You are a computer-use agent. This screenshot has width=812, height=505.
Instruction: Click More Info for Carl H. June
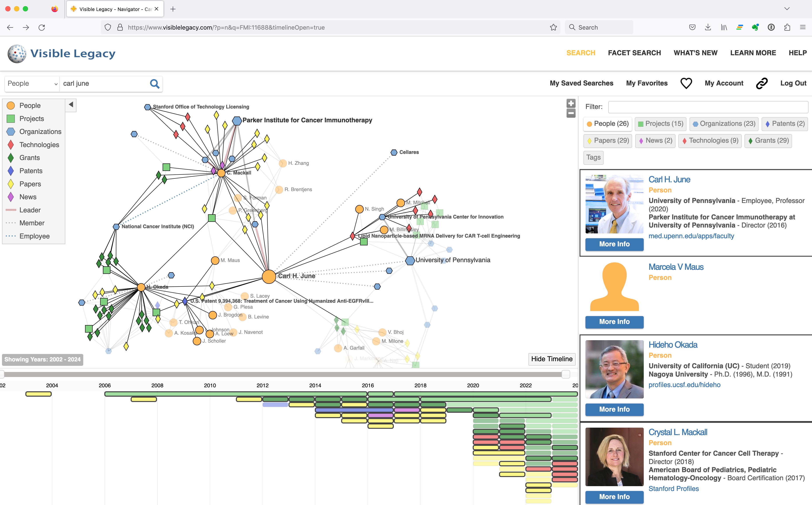click(614, 244)
